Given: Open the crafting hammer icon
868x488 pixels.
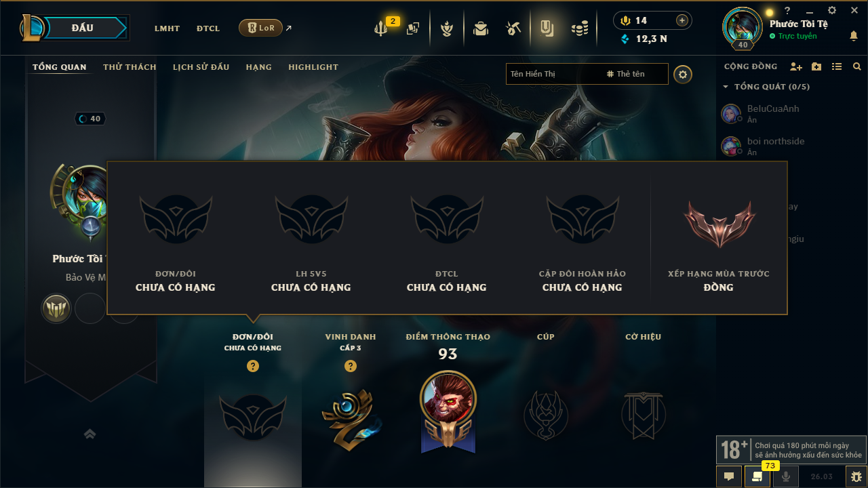Looking at the screenshot, I should 513,28.
